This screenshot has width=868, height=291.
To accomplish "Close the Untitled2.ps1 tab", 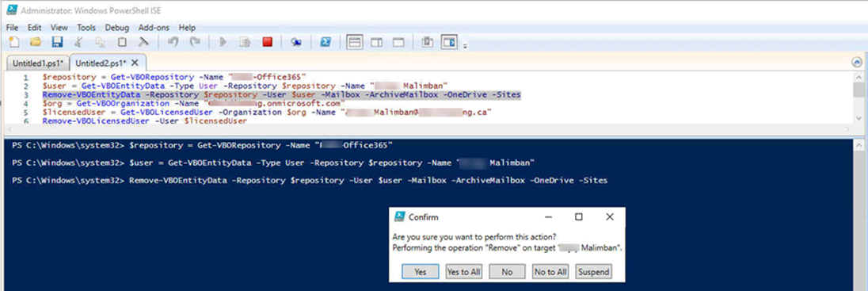I will (135, 63).
